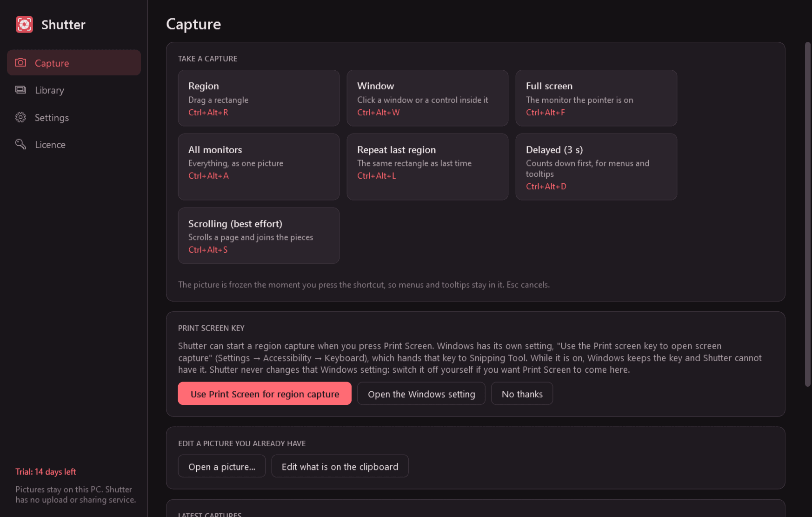Click the camera icon beside Capture
The width and height of the screenshot is (812, 517).
(20, 62)
